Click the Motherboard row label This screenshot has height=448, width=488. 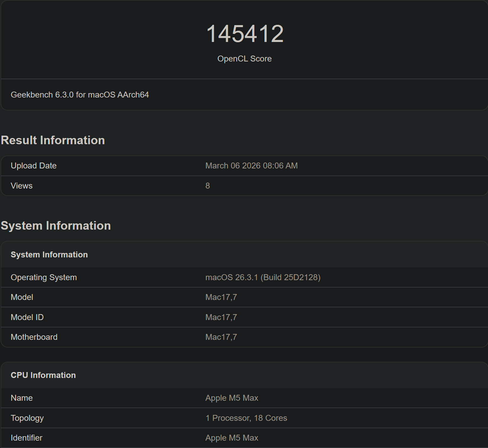(x=34, y=337)
